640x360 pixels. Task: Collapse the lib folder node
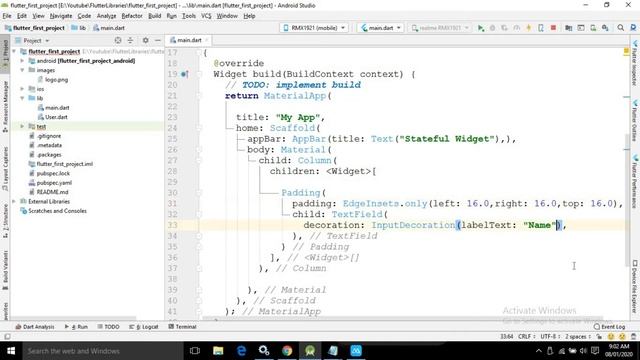click(22, 98)
